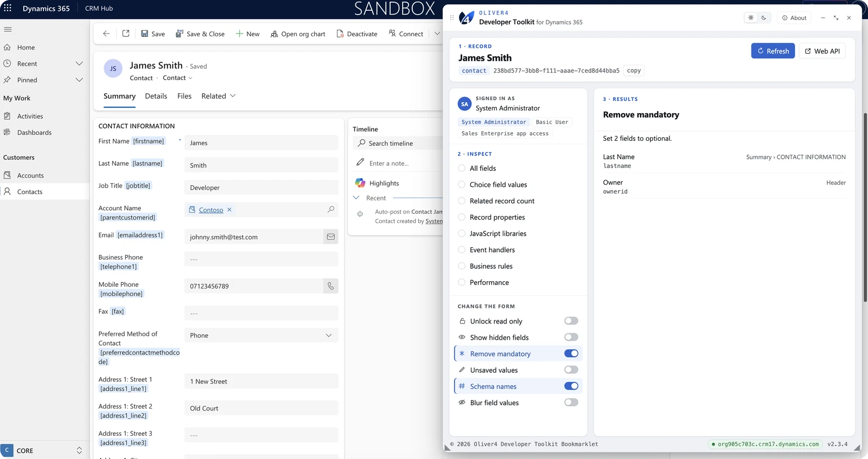Open record in new window icon

(x=126, y=34)
